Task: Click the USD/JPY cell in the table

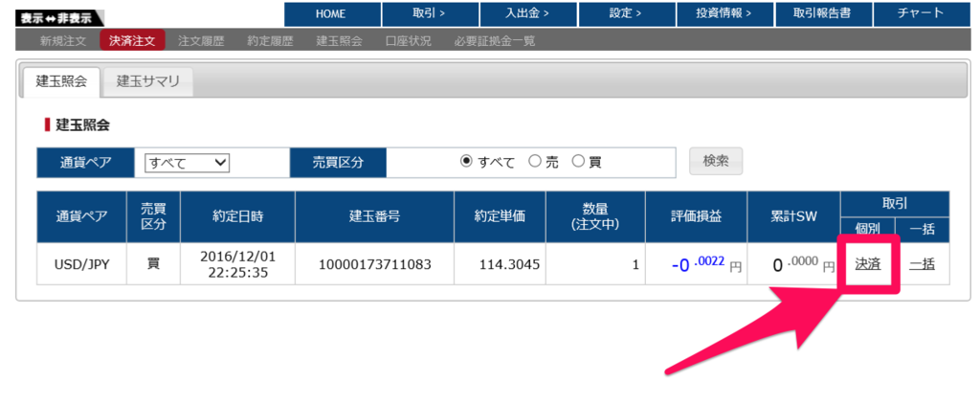Action: 82,264
